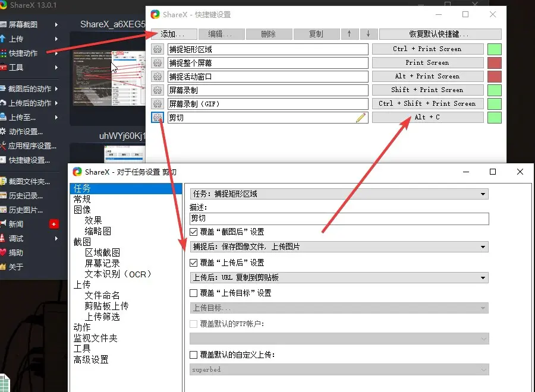Open 动作设置... in sidebar
This screenshot has width=535, height=392.
coord(25,132)
